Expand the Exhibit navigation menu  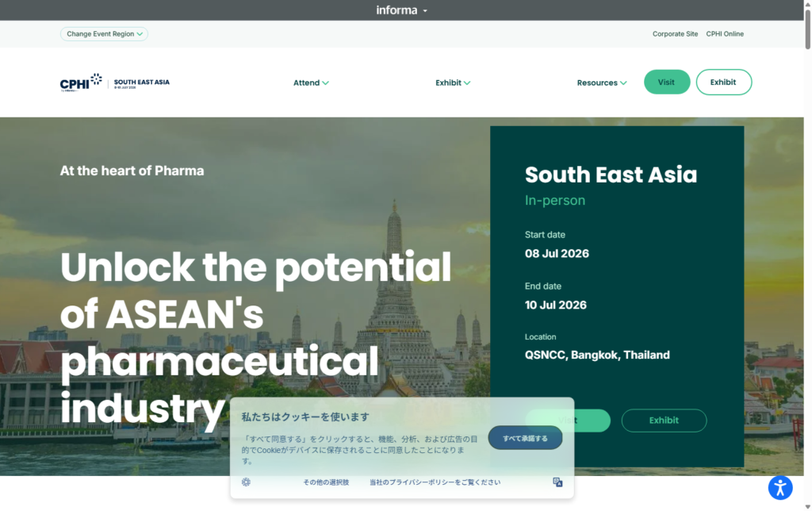click(x=453, y=83)
